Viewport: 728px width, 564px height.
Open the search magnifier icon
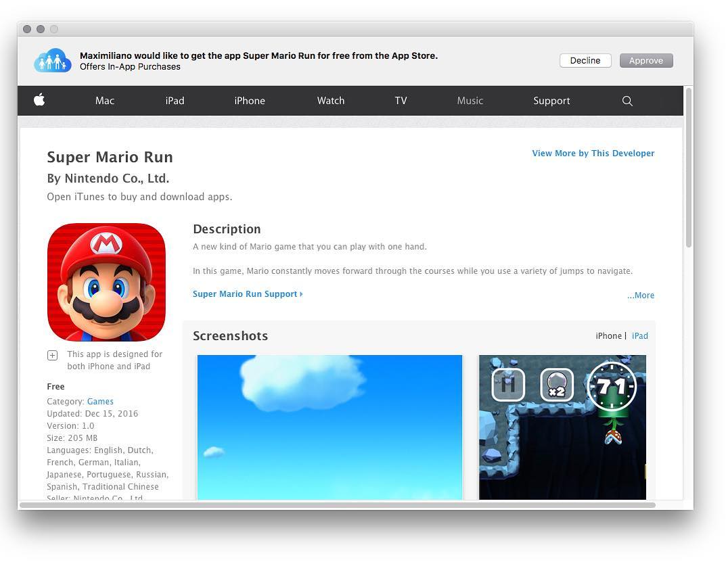tap(627, 101)
